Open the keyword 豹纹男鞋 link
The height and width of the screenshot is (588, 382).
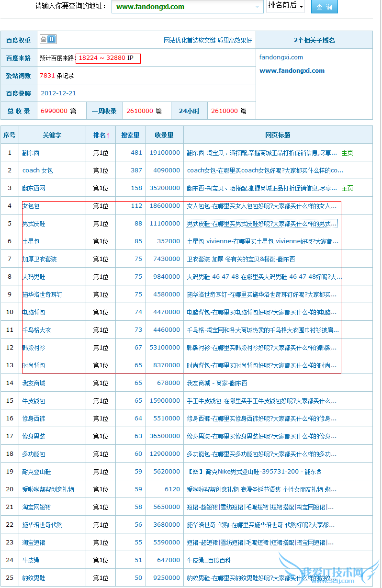(x=34, y=578)
